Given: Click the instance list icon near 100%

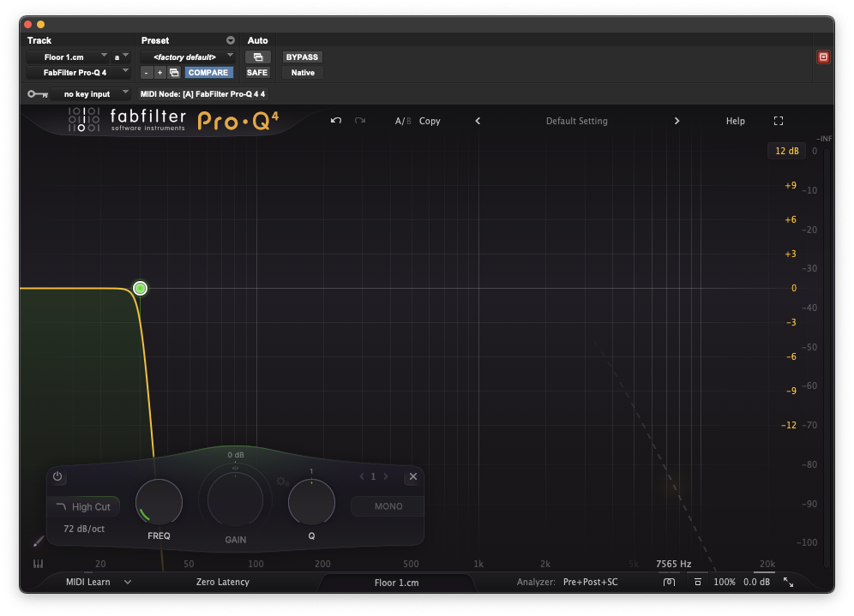Looking at the screenshot, I should tap(698, 583).
